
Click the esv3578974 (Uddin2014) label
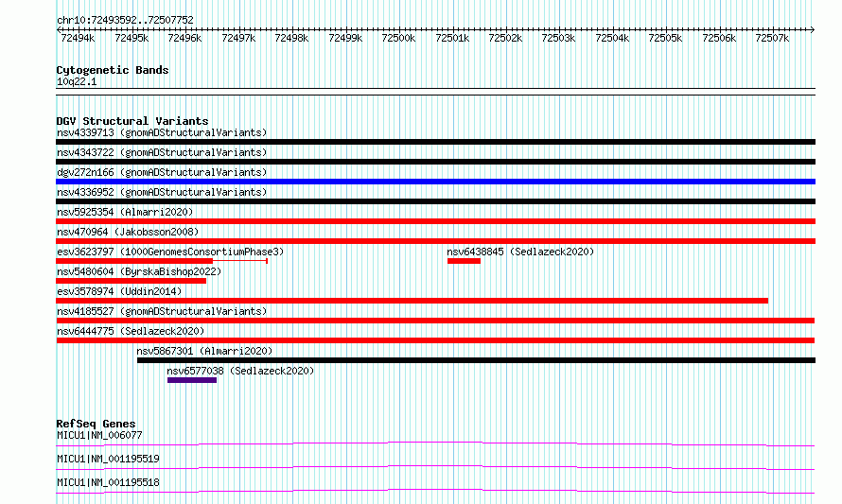(119, 291)
